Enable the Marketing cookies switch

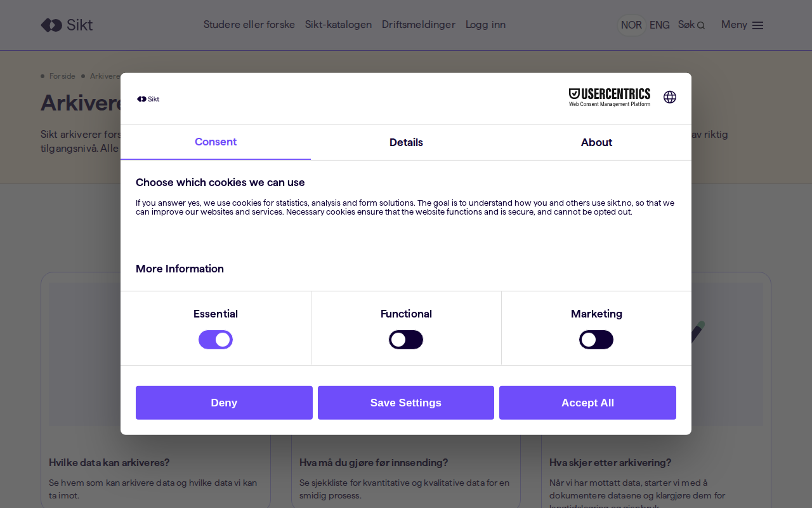pos(596,340)
